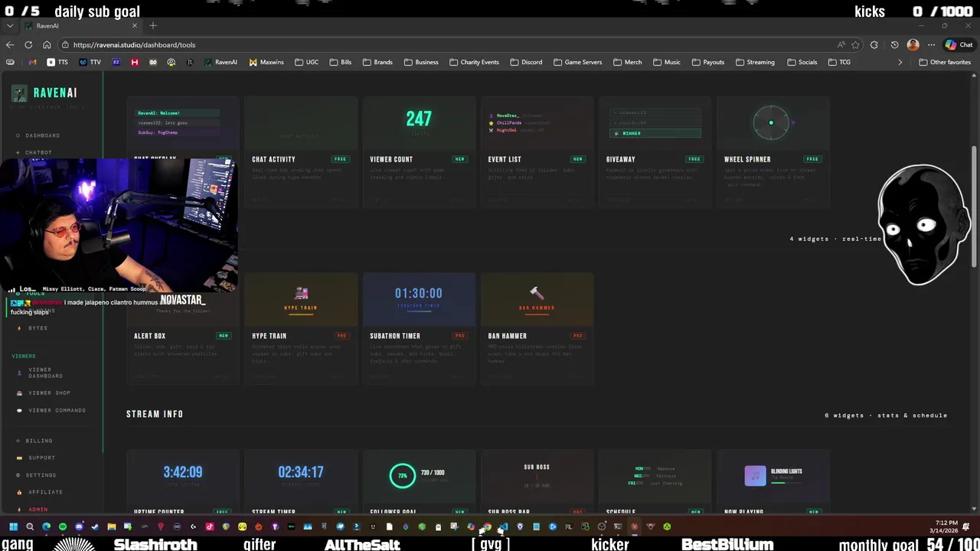Click the Now Playing album art thumbnail
Image resolution: width=980 pixels, height=551 pixels.
pos(755,475)
